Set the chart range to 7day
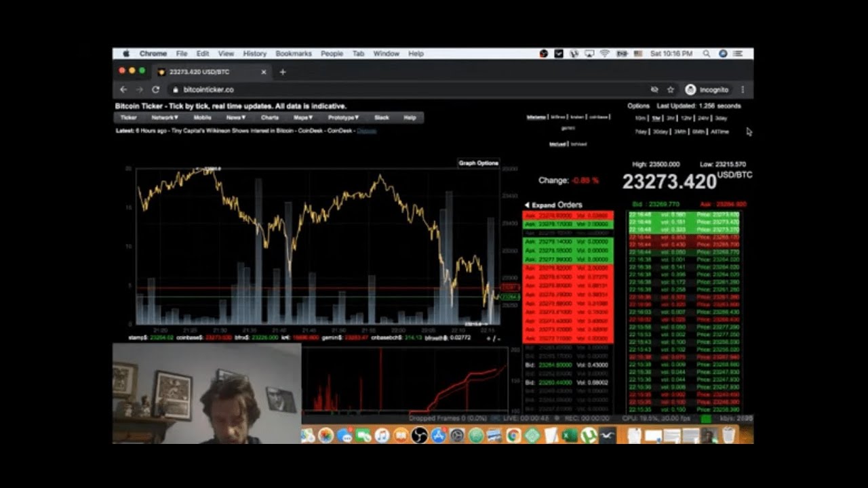The image size is (868, 488). (x=641, y=131)
